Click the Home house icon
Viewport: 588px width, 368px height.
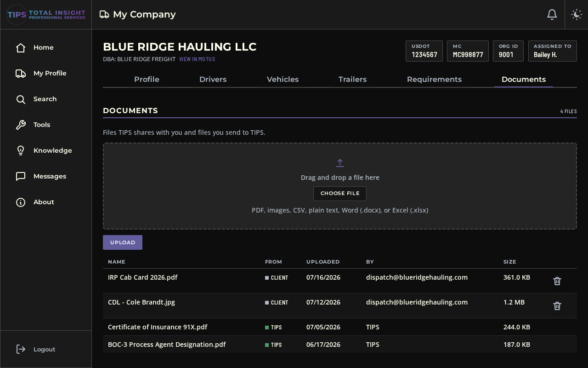[x=21, y=48]
